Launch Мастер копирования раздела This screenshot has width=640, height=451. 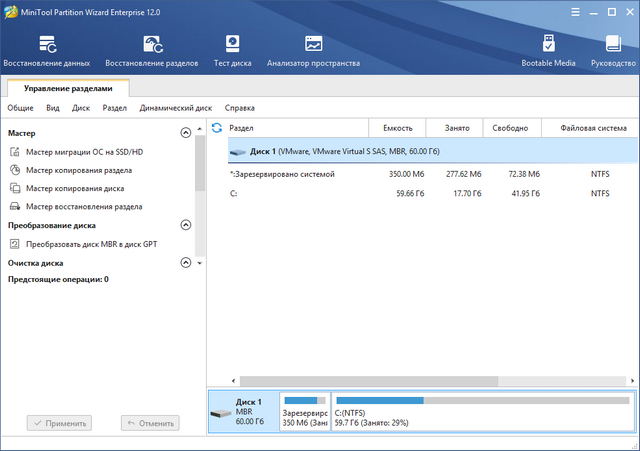click(78, 170)
